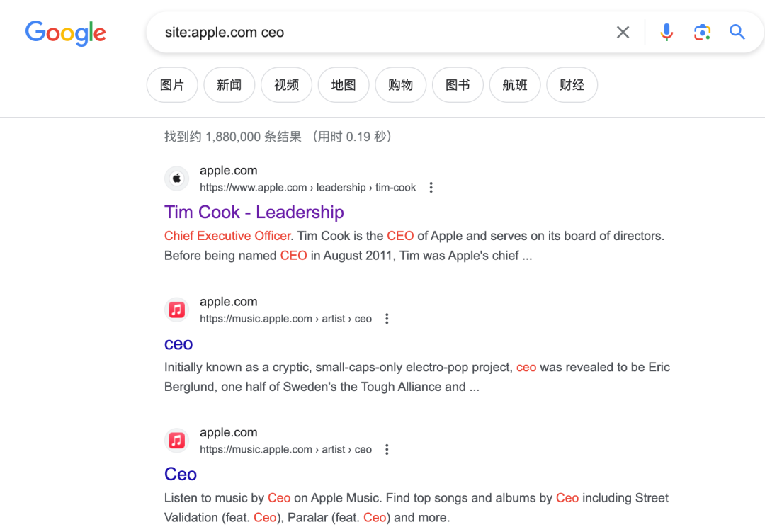Clear the search box text

[x=623, y=33]
